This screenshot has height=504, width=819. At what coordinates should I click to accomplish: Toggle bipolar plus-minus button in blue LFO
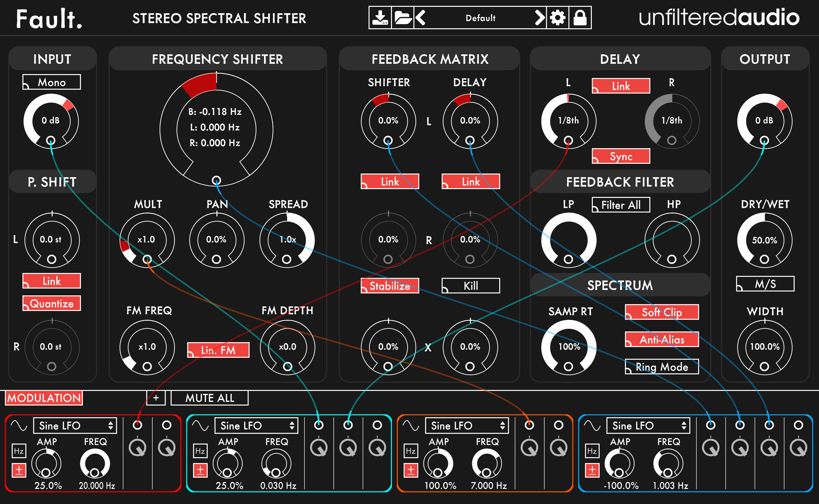592,470
